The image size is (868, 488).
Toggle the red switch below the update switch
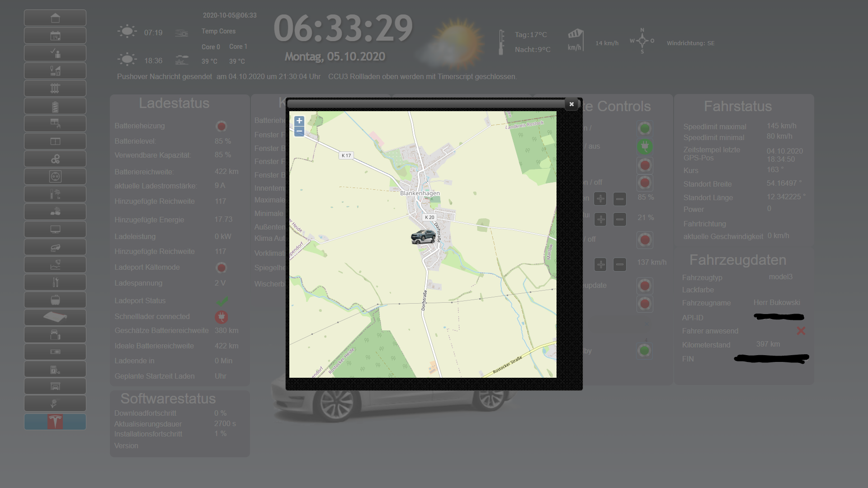tap(645, 304)
